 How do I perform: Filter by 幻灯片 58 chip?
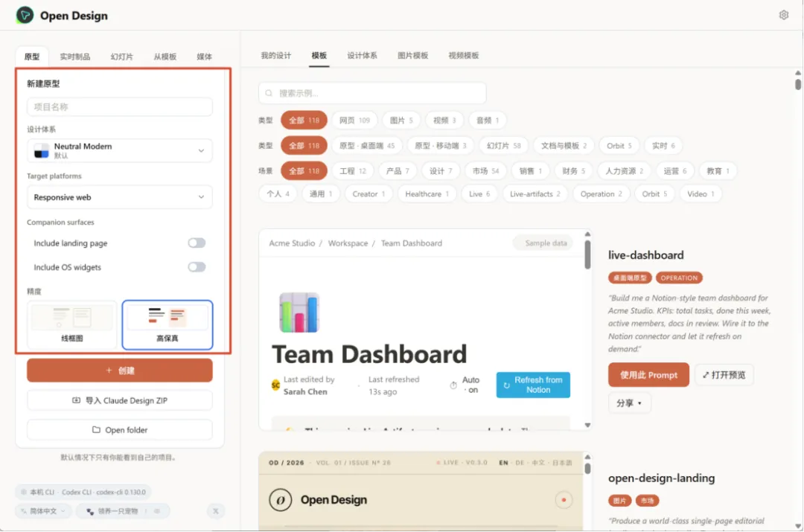pyautogui.click(x=503, y=146)
